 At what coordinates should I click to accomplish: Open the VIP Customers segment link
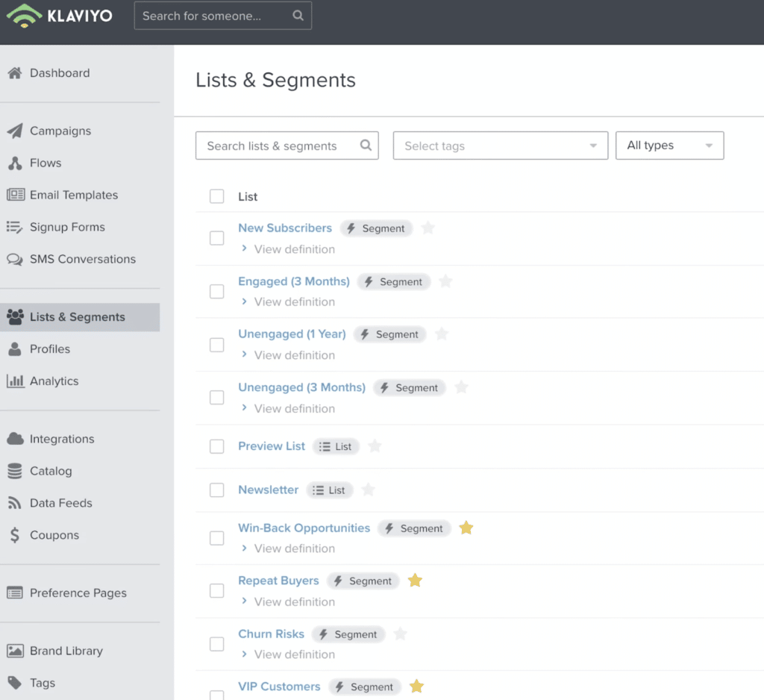click(279, 687)
